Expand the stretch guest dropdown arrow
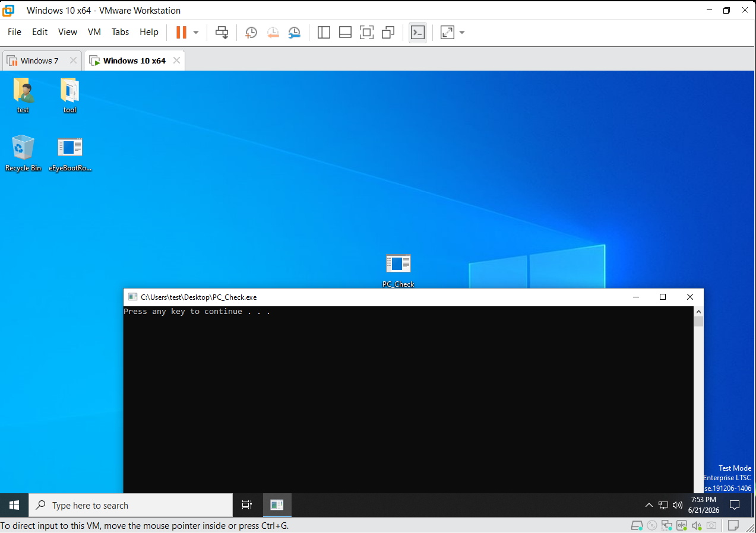Viewport: 756px width, 533px height. click(462, 32)
